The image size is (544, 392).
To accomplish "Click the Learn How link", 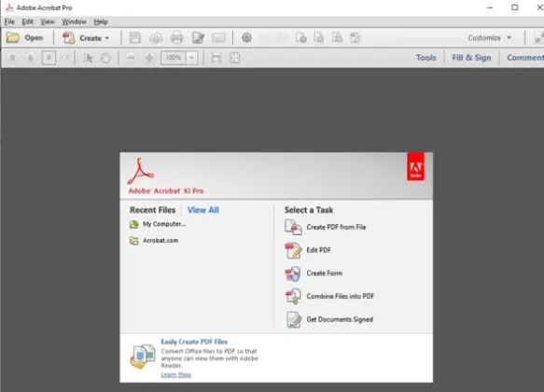I will pos(176,374).
